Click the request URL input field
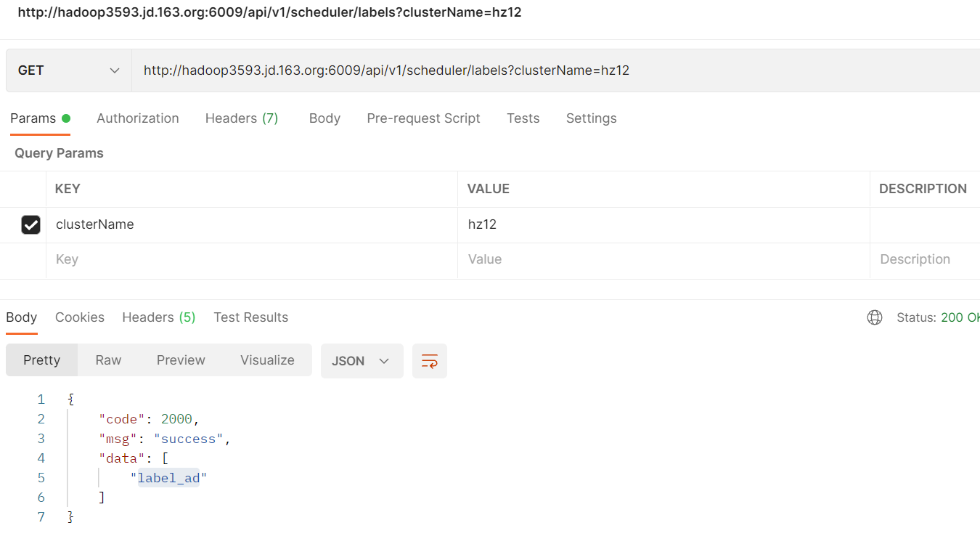Screen dimensions: 980x560 tap(555, 70)
